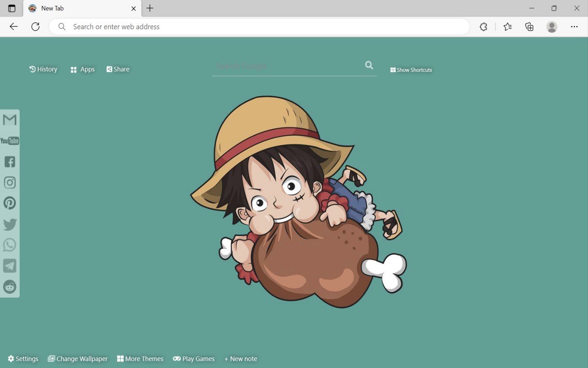Screen dimensions: 588x368
Task: Open theme Settings at bottom
Action: 23,359
